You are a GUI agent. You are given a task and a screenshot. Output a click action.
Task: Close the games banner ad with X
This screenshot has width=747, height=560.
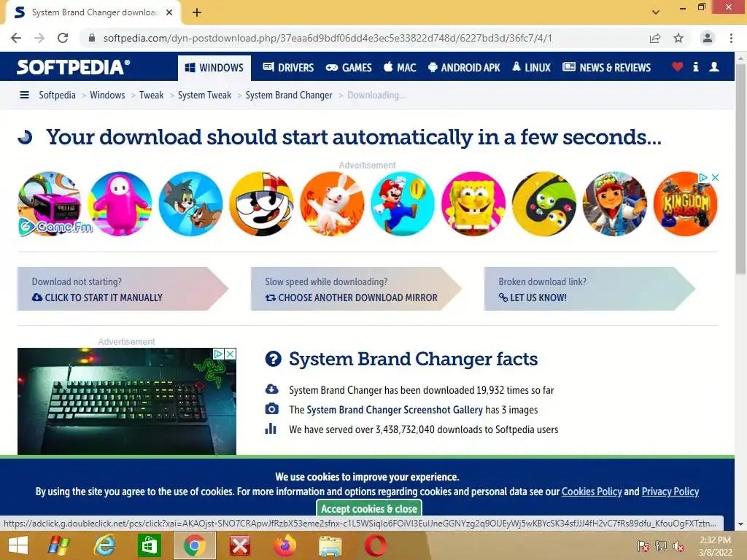(715, 178)
